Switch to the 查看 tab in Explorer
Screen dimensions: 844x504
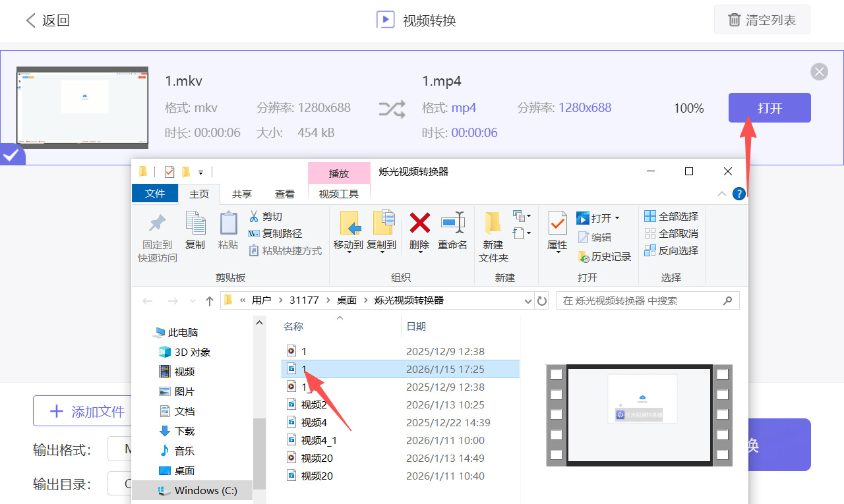[x=285, y=194]
